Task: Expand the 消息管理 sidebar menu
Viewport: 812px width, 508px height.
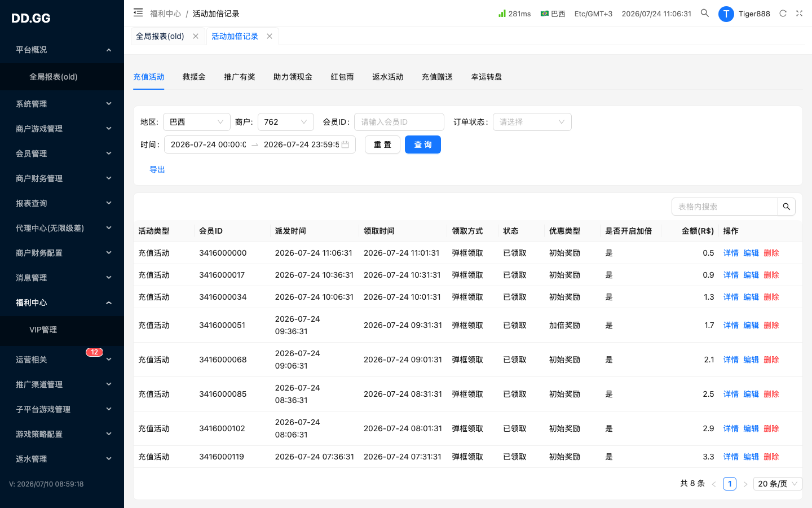Action: (62, 278)
